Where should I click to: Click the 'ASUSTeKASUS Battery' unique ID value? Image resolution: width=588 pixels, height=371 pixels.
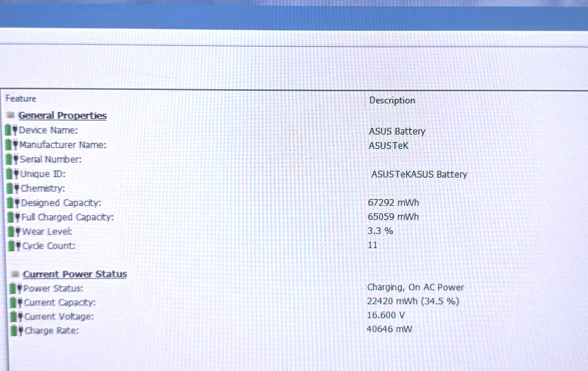pos(419,174)
